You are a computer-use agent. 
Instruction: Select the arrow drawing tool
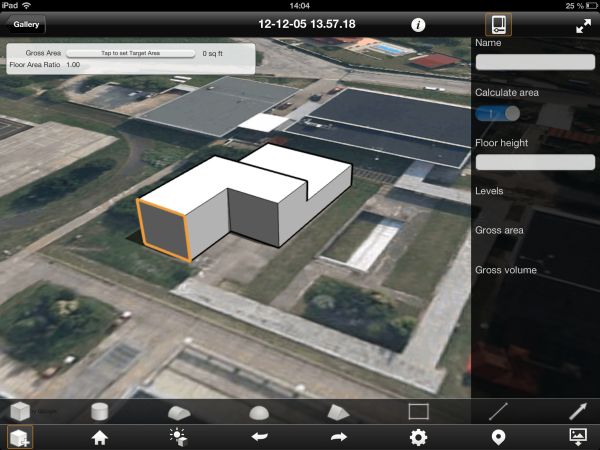pyautogui.click(x=577, y=411)
